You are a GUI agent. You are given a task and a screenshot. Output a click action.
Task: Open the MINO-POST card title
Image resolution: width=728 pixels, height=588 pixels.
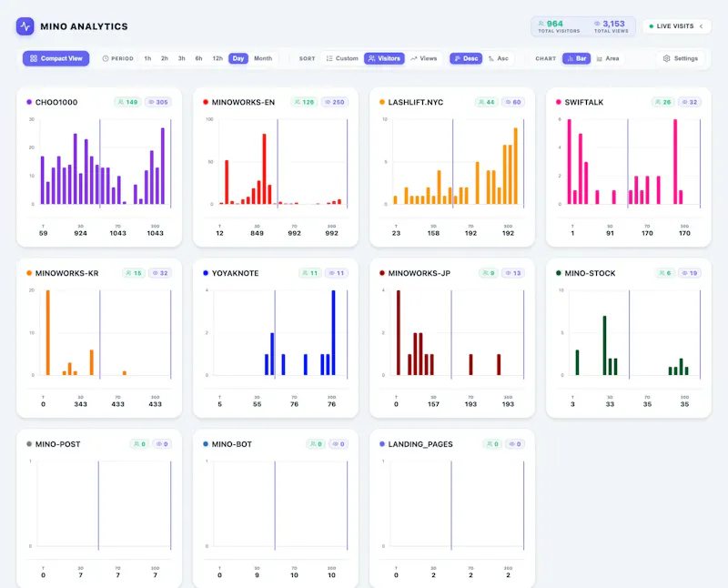click(x=57, y=444)
